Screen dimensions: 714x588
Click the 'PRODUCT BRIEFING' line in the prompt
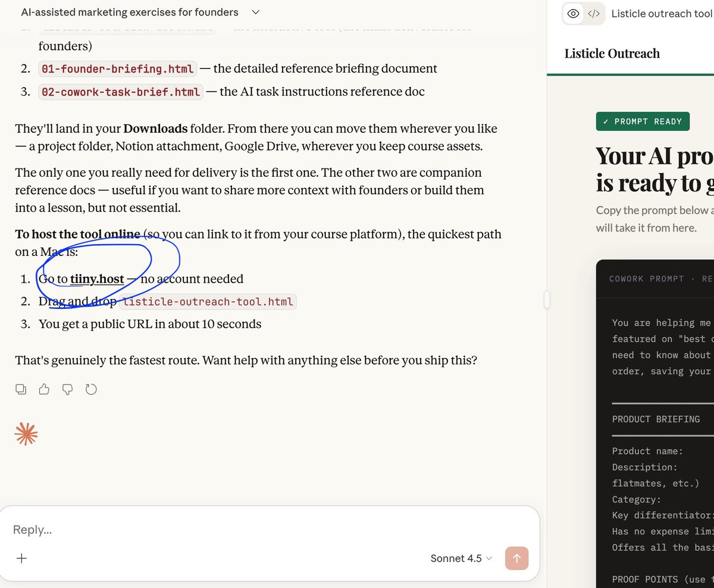tap(656, 419)
